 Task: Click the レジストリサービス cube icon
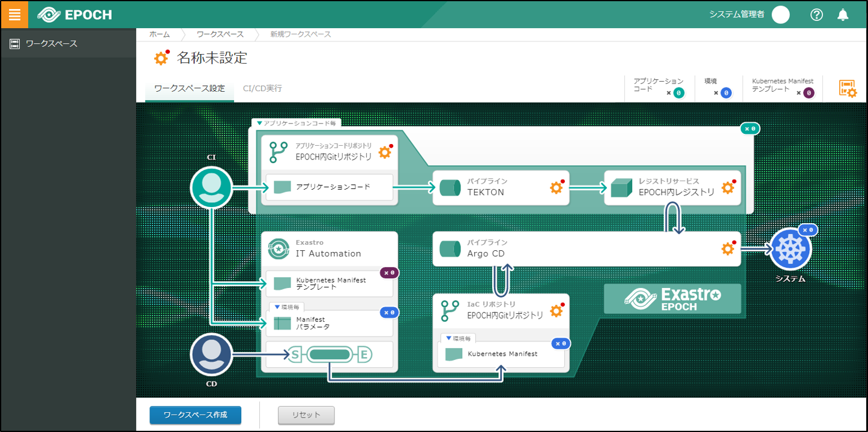click(622, 187)
